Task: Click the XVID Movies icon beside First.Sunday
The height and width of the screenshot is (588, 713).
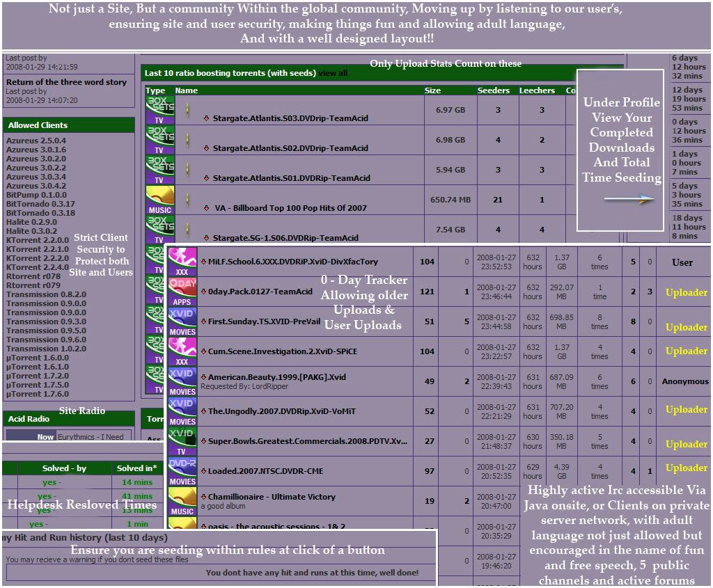Action: [x=182, y=321]
